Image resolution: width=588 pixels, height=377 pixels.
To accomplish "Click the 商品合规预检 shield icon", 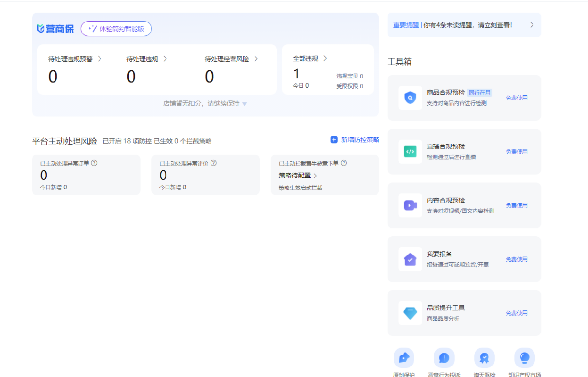I will point(410,98).
